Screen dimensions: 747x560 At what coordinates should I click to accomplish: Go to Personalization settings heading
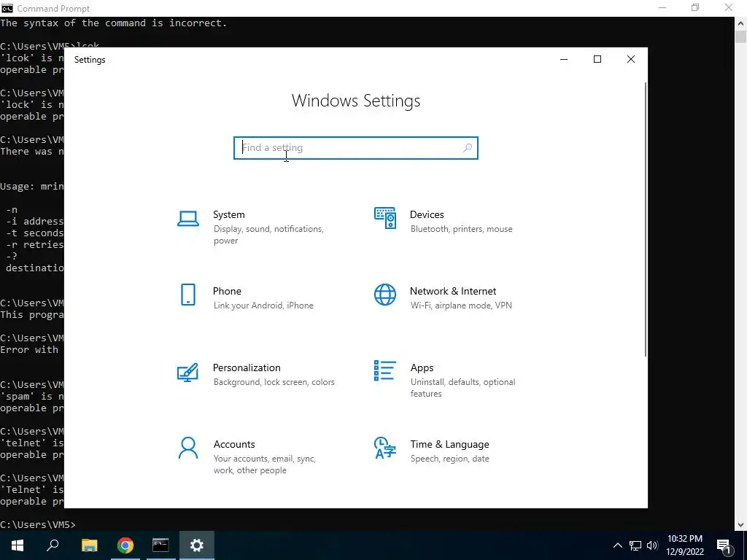click(x=247, y=367)
